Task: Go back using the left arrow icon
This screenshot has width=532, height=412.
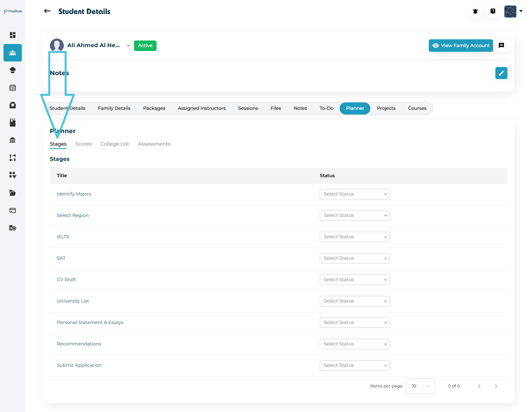Action: pyautogui.click(x=48, y=11)
